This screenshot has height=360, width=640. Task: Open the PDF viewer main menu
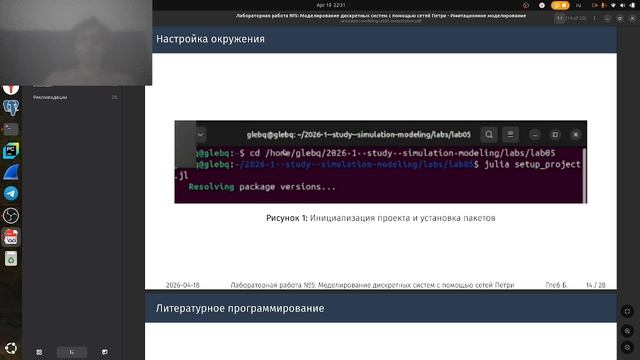tap(594, 18)
